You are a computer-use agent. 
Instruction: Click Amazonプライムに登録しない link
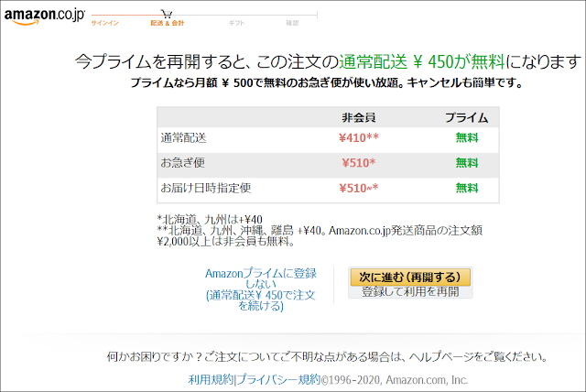pyautogui.click(x=261, y=289)
